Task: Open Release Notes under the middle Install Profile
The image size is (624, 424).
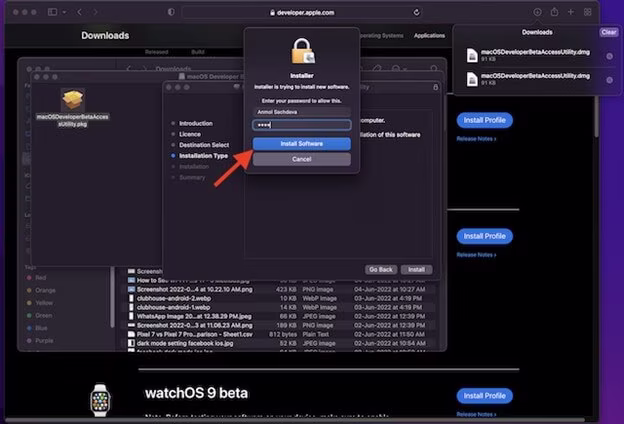Action: coord(476,255)
